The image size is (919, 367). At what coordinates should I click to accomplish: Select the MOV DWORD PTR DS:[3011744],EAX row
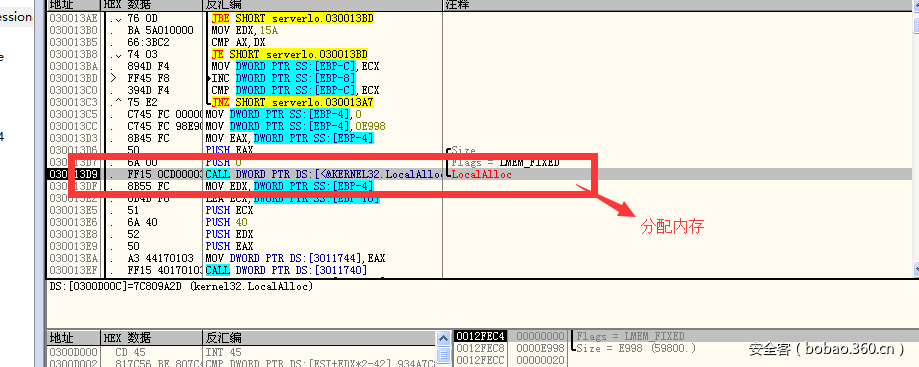[x=295, y=258]
